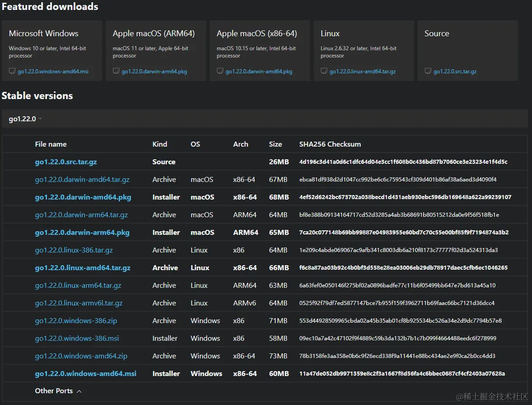The height and width of the screenshot is (405, 532).
Task: Download go1.22.0.linux-arm64.tar.gz archive
Action: [78, 286]
